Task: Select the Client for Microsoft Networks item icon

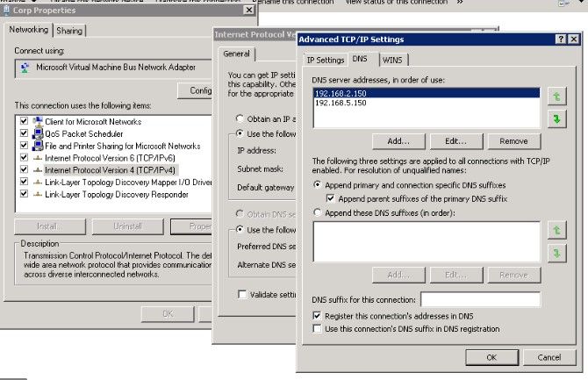Action: 38,121
